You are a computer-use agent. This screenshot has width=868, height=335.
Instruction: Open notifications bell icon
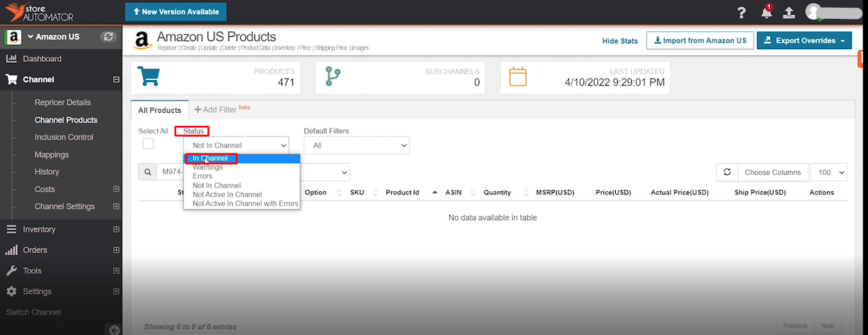click(767, 11)
